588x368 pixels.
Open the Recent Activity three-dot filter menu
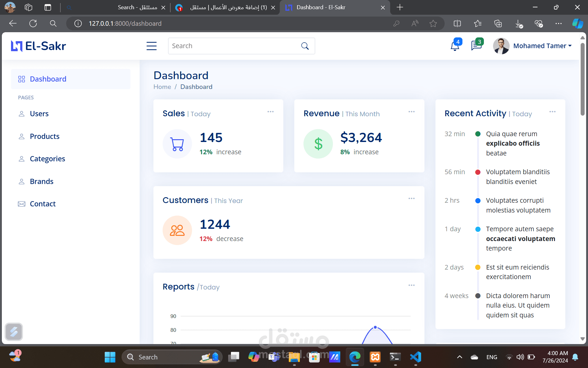click(552, 112)
